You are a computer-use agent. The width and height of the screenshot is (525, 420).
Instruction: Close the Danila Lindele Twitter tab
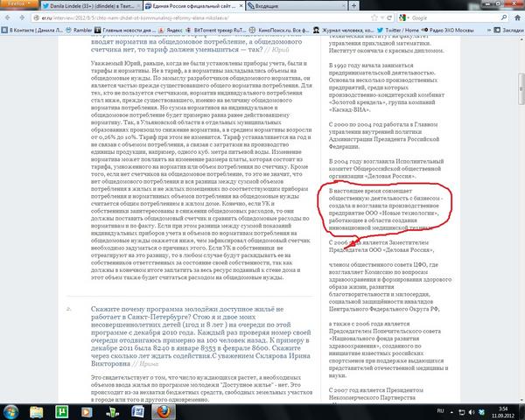pyautogui.click(x=139, y=6)
